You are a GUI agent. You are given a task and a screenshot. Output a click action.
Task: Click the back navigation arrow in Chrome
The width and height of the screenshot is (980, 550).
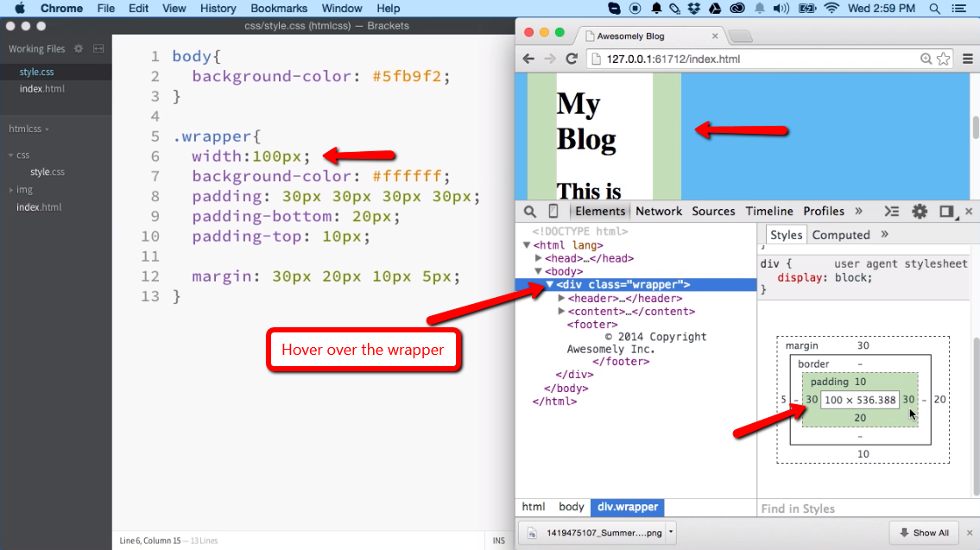[x=528, y=58]
